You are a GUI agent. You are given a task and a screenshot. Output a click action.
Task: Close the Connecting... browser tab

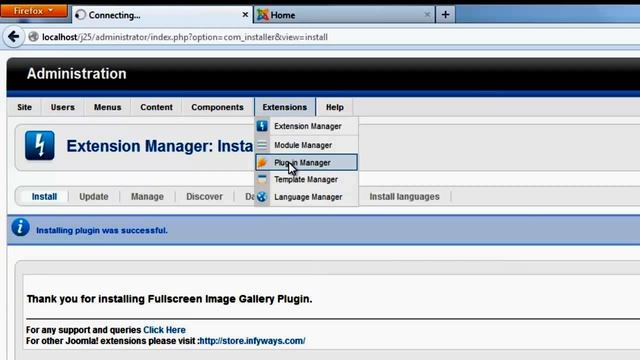pyautogui.click(x=245, y=15)
